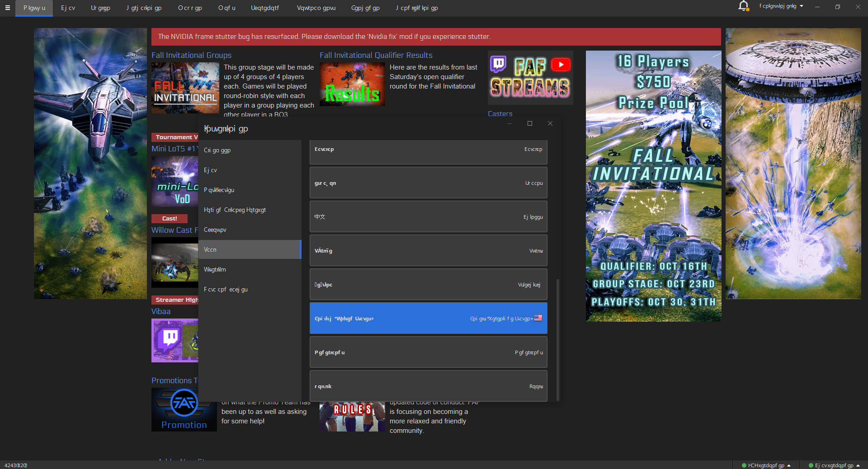This screenshot has height=469, width=868.
Task: Switch to the 'P lgwy u' tab
Action: 34,8
